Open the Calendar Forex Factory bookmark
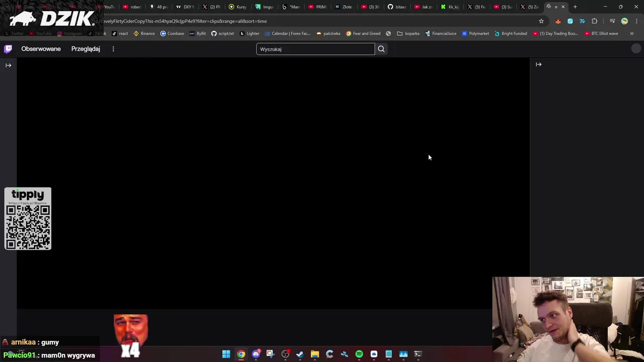644x362 pixels. click(x=287, y=33)
